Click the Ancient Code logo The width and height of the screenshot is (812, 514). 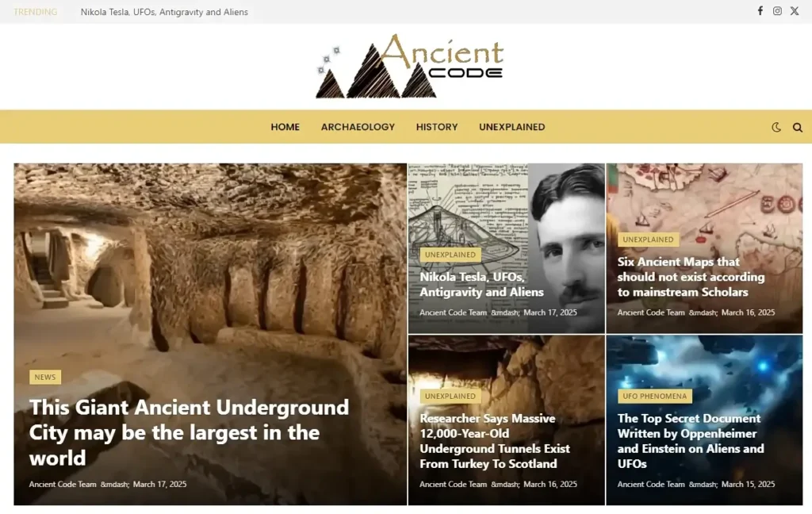click(x=409, y=67)
